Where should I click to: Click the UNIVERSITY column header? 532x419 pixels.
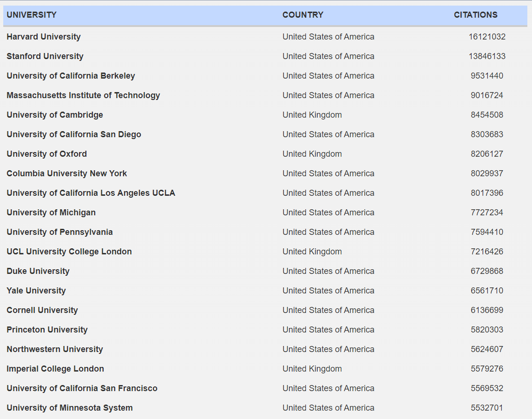32,15
